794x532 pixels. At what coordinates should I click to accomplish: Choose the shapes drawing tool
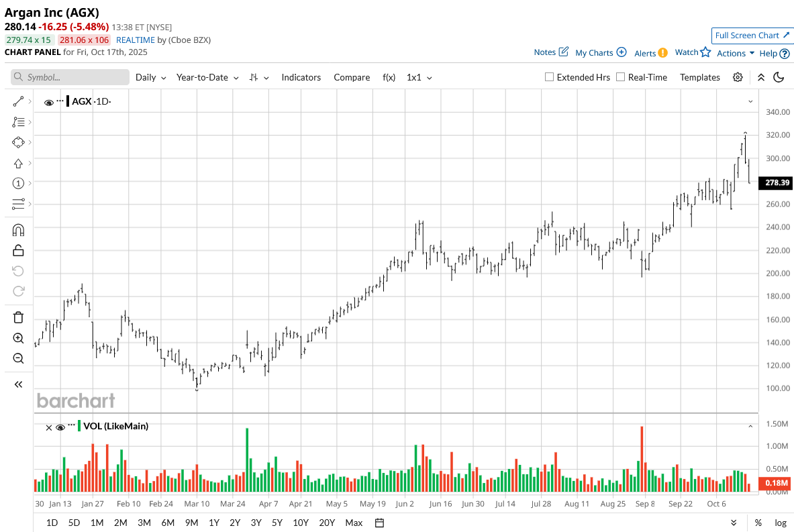18,143
